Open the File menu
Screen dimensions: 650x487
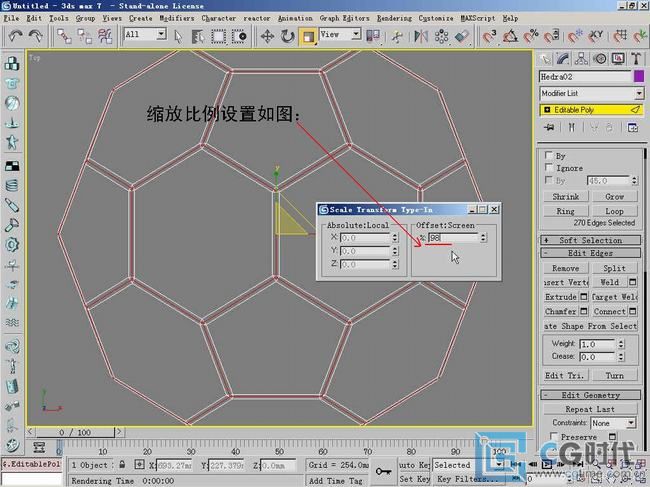point(11,18)
